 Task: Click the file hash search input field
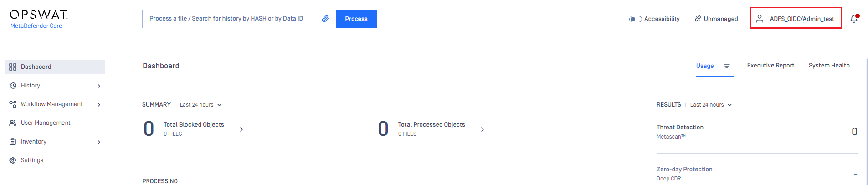pos(232,19)
